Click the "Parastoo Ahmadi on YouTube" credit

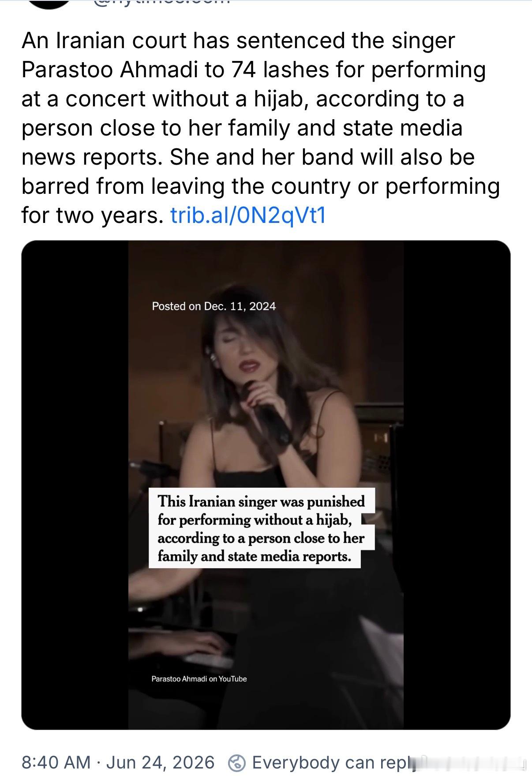[x=199, y=679]
